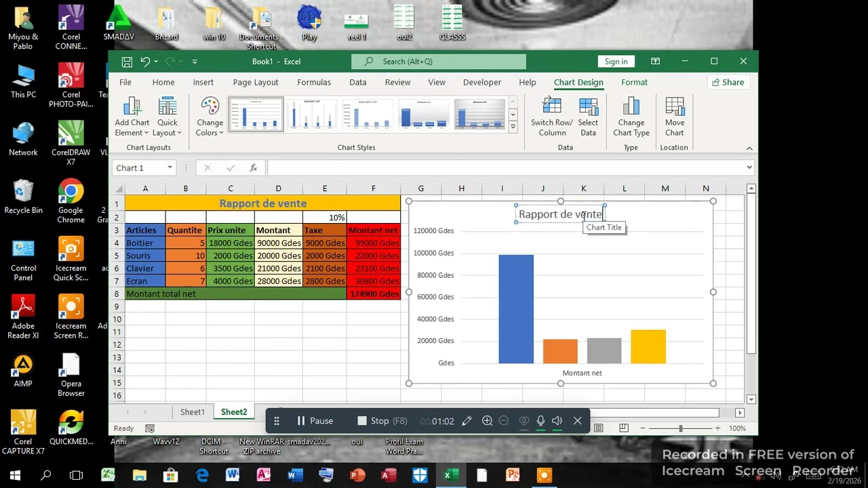Open the Developer ribbon tab

tap(482, 82)
